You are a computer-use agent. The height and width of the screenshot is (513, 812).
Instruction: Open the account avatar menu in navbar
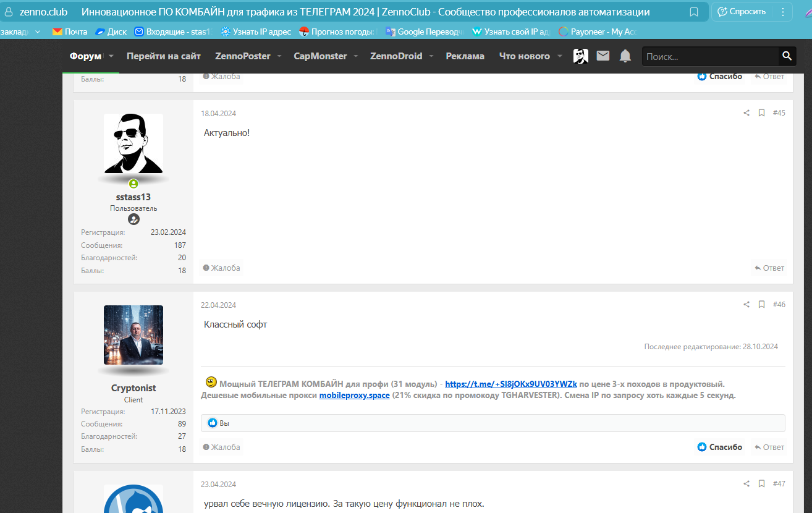coord(581,56)
